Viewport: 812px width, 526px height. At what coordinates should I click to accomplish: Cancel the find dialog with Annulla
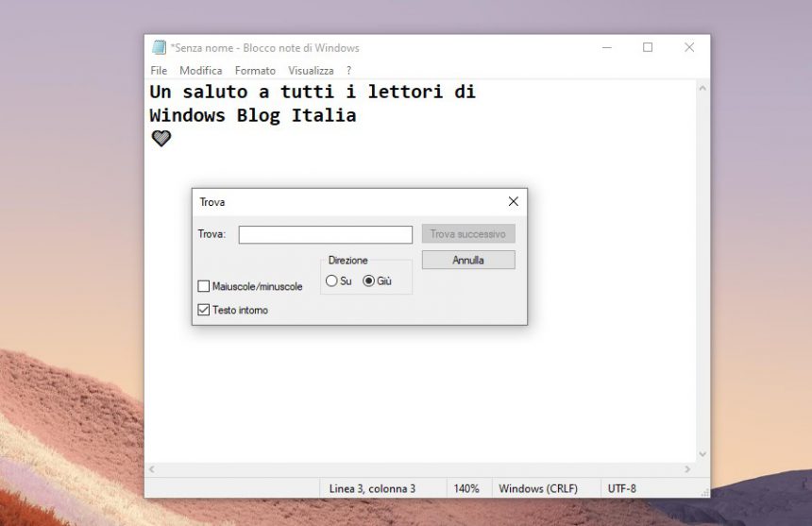pos(468,260)
